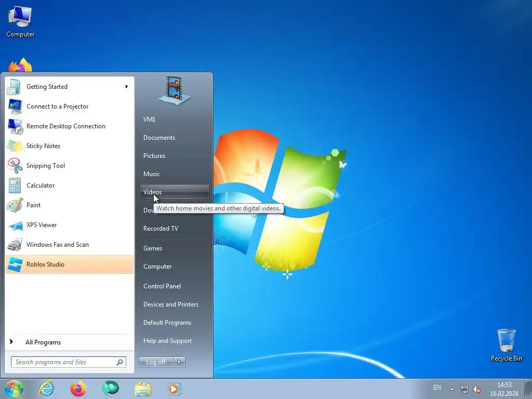Select the Computer desktop icon

tap(20, 22)
